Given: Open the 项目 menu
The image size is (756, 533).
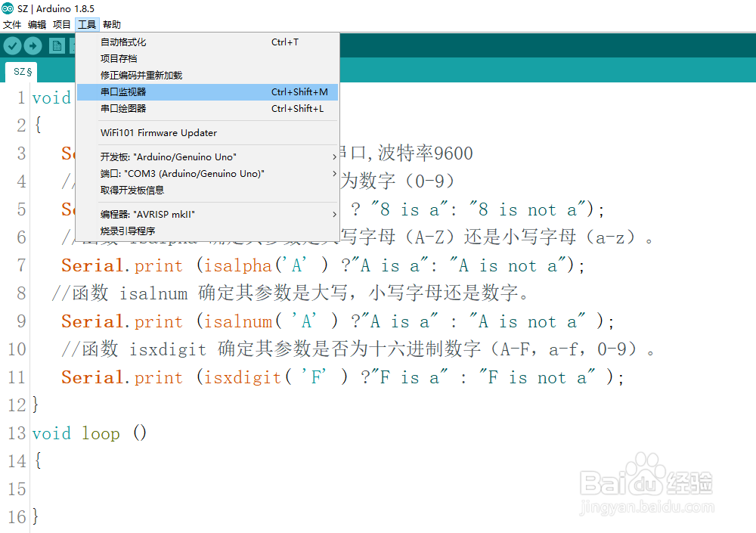Looking at the screenshot, I should [62, 24].
